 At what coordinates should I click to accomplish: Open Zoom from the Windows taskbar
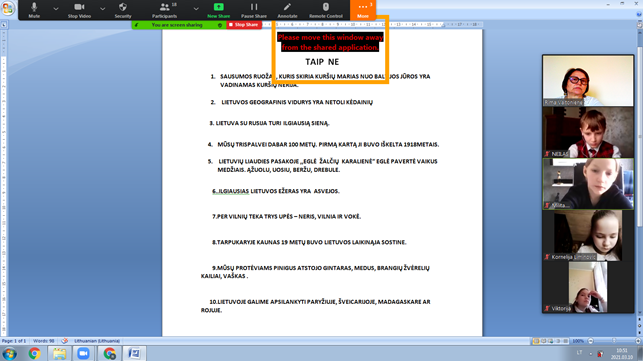point(84,353)
